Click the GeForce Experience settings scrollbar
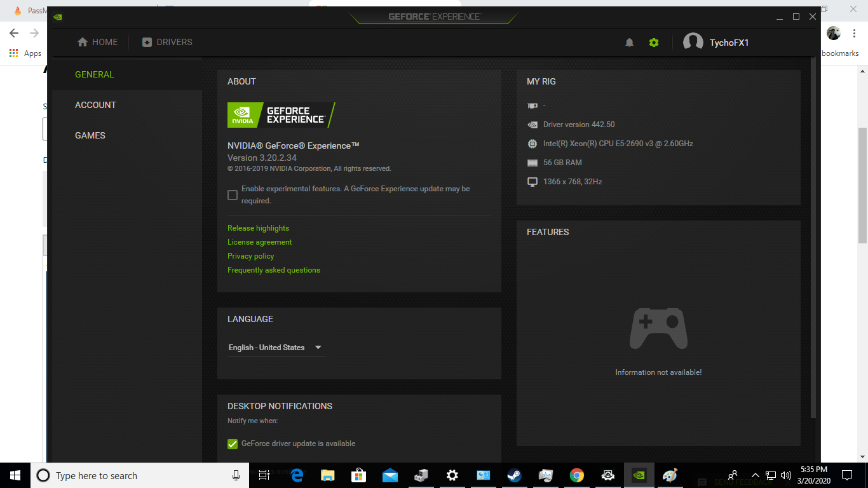 coord(813,238)
